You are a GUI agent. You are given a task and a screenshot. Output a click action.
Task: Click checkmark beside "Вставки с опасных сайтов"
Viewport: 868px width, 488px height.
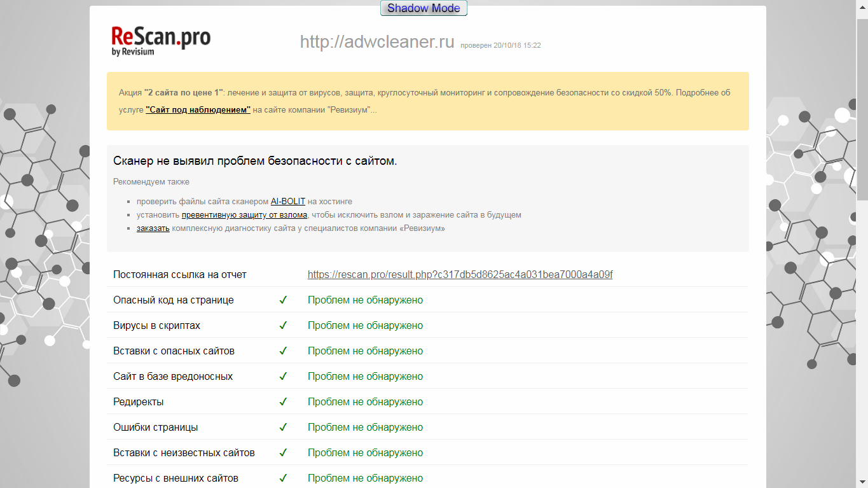coord(283,351)
